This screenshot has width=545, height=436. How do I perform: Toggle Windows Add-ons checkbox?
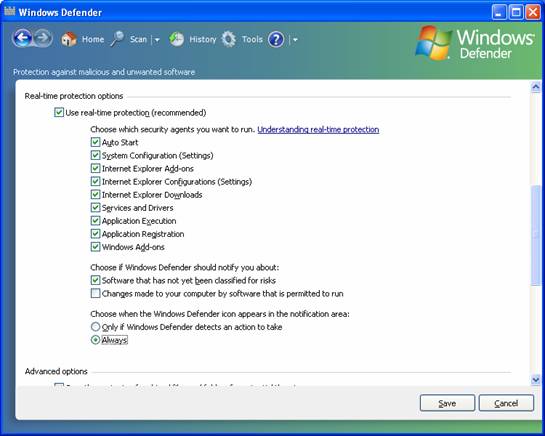(95, 247)
